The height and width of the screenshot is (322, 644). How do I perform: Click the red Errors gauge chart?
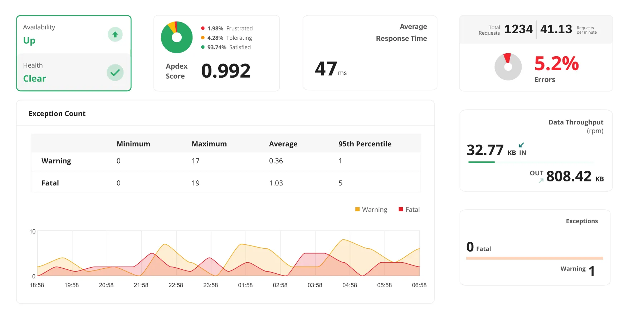tap(508, 67)
